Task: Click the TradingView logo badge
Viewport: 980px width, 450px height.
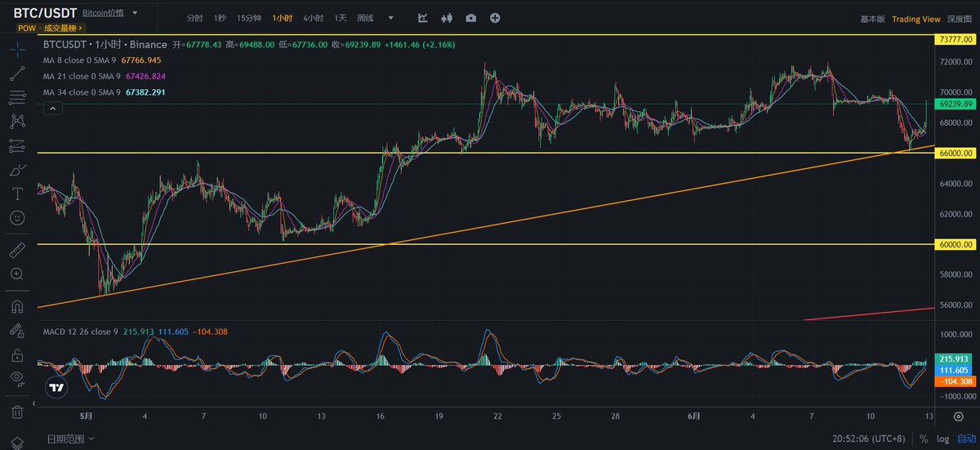Action: pyautogui.click(x=56, y=388)
